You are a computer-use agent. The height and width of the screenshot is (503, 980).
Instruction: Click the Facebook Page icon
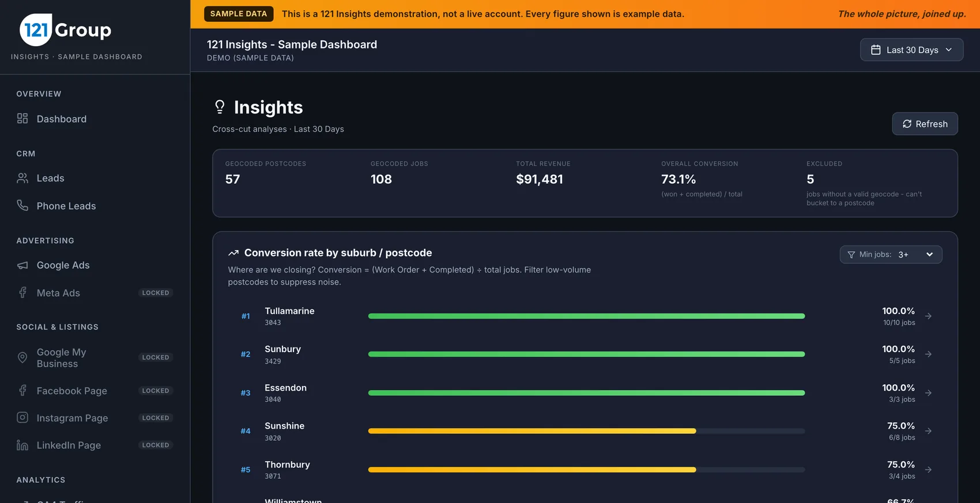coord(22,391)
